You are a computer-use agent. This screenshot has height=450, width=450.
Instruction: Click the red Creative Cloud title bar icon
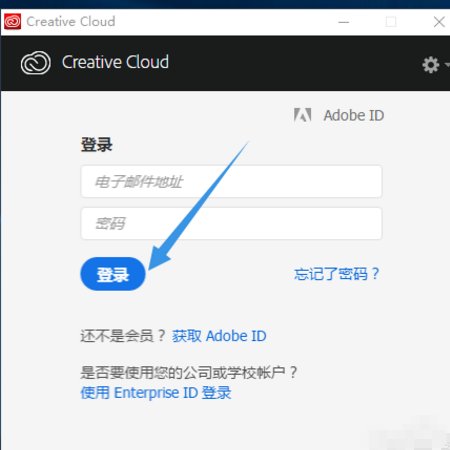(13, 22)
